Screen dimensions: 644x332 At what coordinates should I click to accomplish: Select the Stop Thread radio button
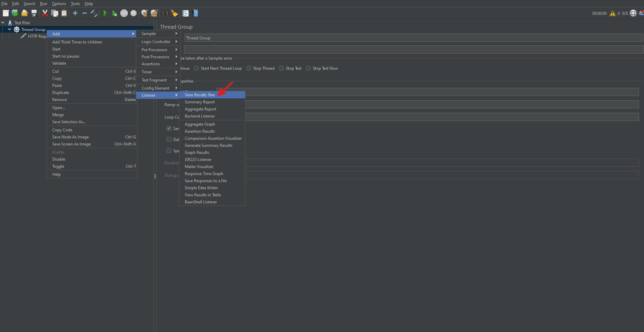point(248,68)
